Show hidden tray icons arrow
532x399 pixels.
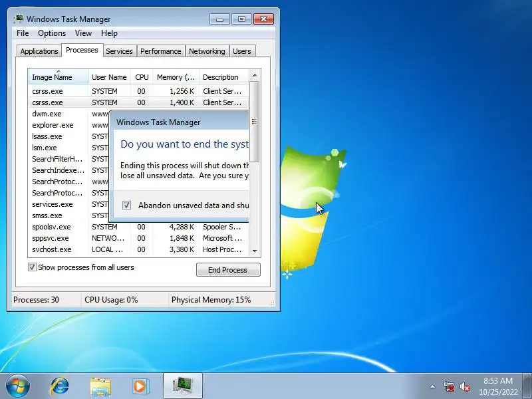pos(433,386)
